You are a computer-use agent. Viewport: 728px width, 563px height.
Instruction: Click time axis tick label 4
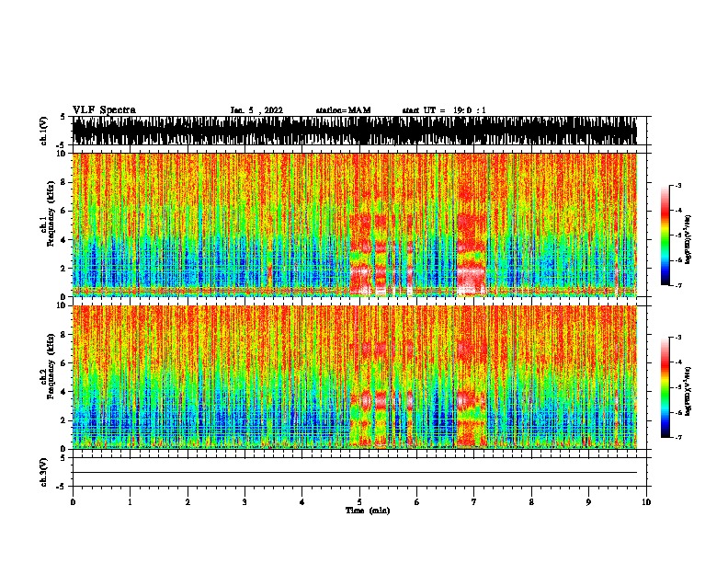click(302, 502)
